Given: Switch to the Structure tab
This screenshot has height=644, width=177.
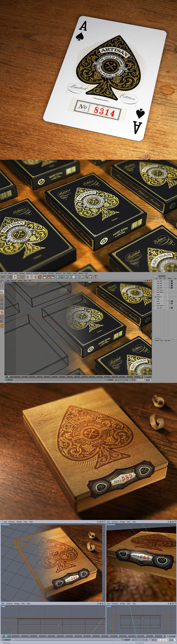Looking at the screenshot, I should pyautogui.click(x=162, y=276).
